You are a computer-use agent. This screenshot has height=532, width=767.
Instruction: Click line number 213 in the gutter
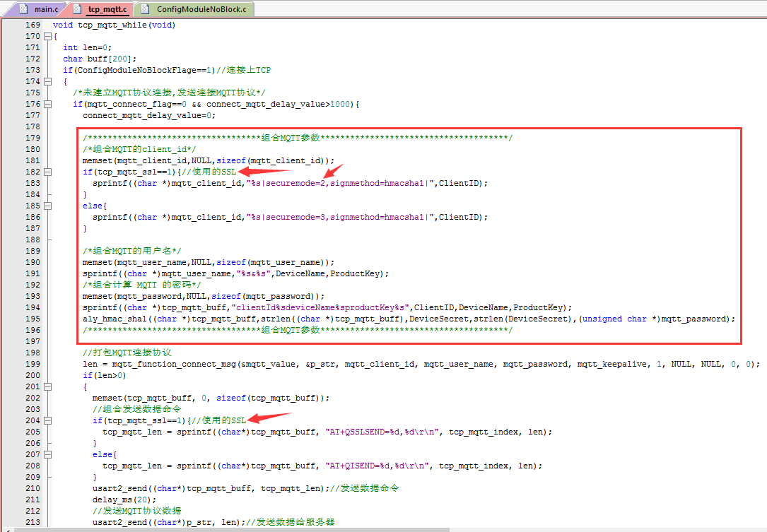click(x=33, y=522)
